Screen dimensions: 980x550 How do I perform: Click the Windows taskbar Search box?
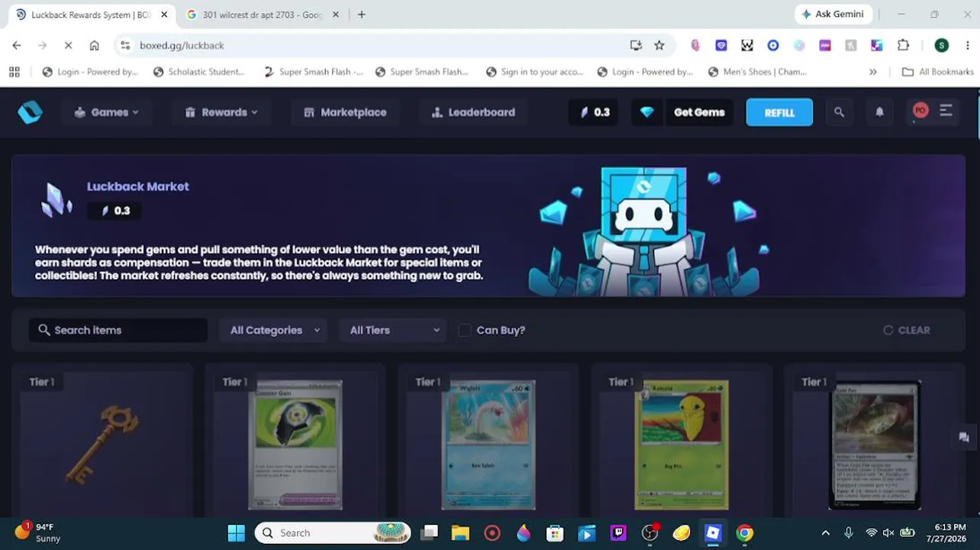[333, 533]
